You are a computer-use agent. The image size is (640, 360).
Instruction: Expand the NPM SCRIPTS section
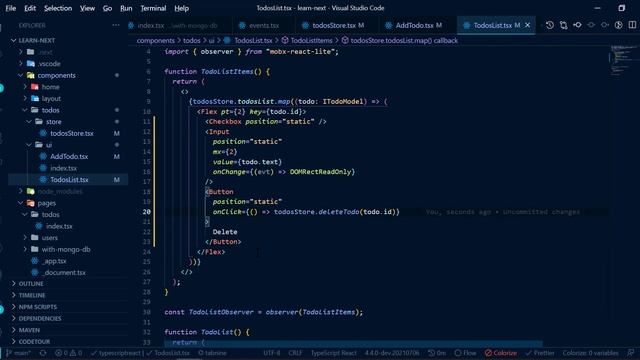(67, 307)
